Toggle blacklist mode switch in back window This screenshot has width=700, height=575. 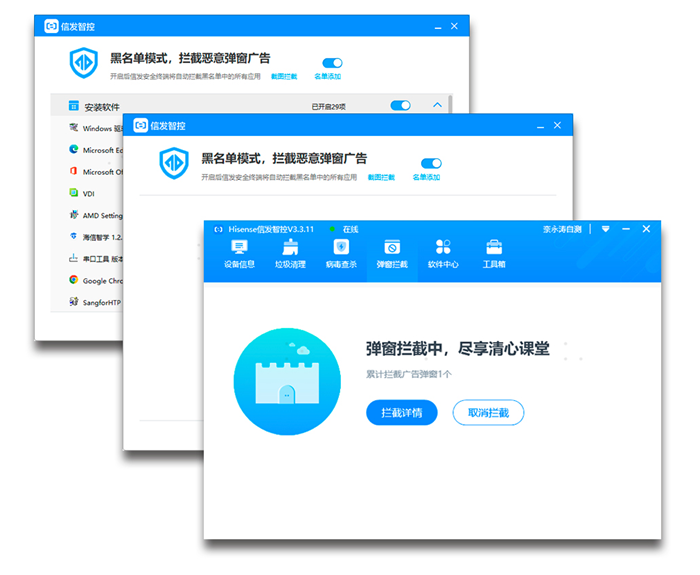332,62
